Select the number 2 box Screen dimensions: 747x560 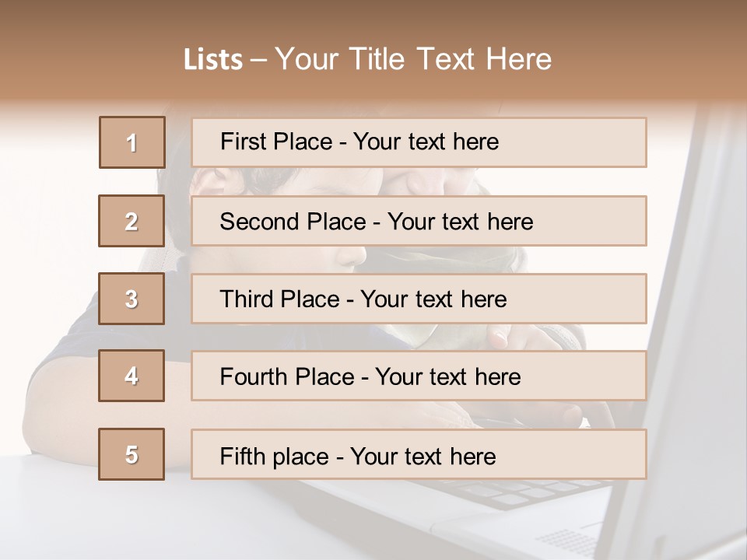coord(132,221)
